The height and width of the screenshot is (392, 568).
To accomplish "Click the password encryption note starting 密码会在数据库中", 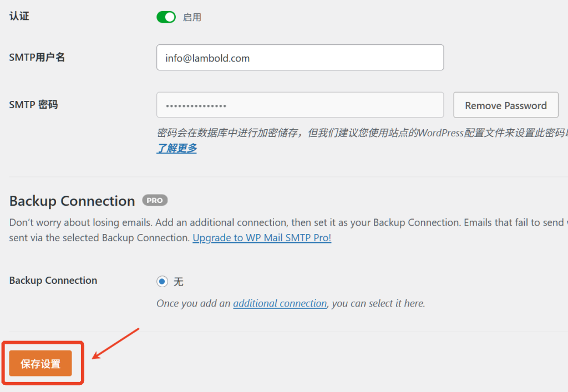I will coord(355,133).
